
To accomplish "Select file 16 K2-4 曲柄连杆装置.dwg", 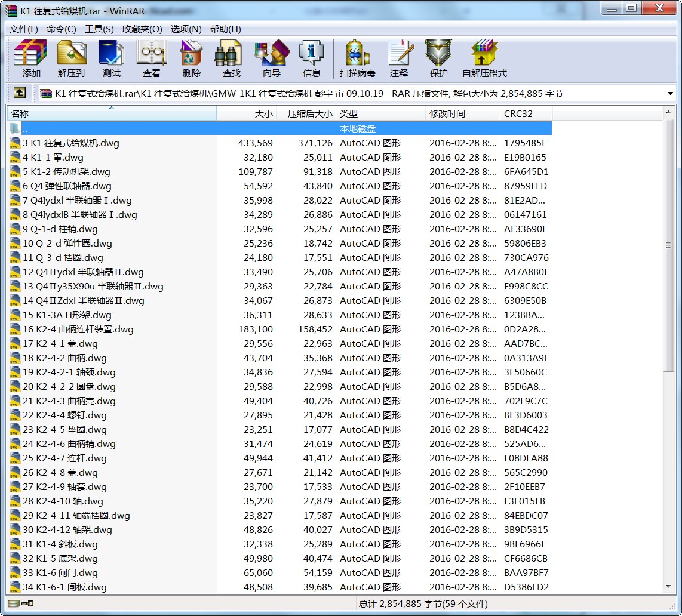I will tap(78, 329).
